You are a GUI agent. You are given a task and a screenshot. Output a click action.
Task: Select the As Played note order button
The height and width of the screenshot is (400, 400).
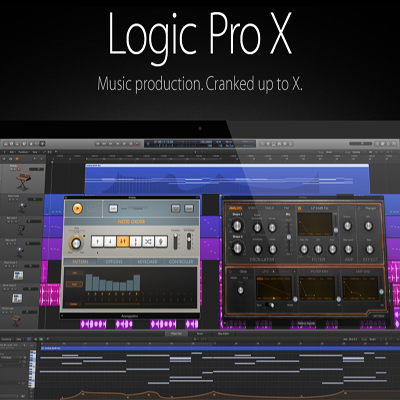(x=161, y=241)
